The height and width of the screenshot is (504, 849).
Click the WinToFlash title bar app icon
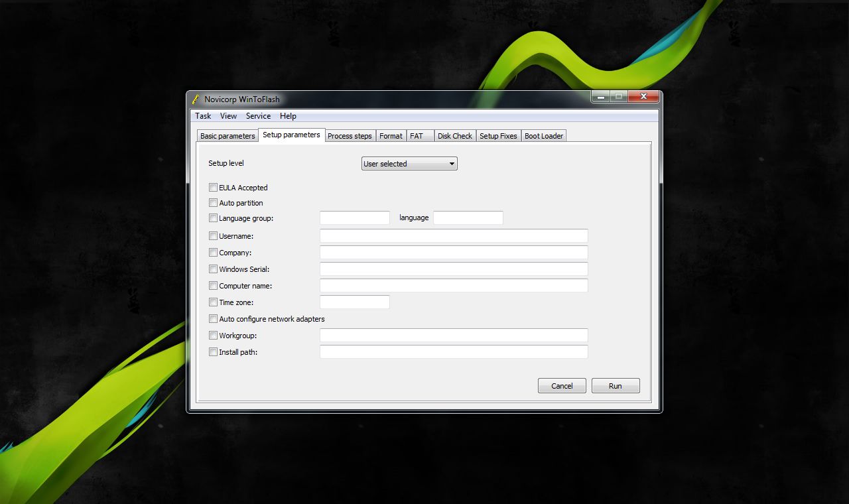pyautogui.click(x=196, y=99)
